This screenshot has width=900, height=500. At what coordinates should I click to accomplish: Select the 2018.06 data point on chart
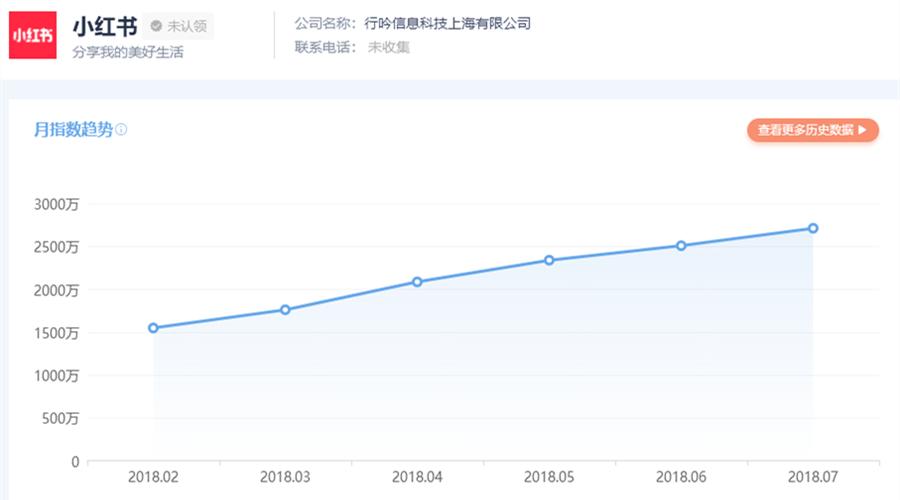click(681, 246)
